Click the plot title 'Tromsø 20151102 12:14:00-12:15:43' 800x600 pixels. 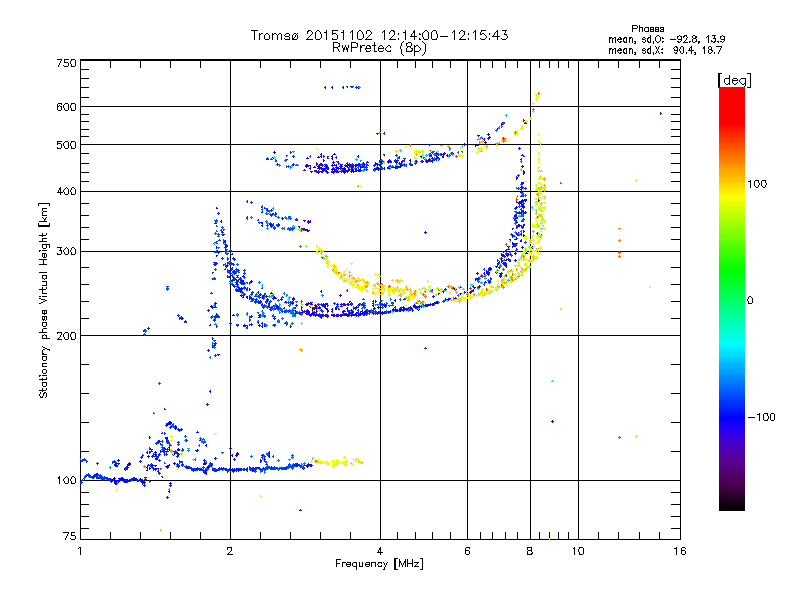(x=379, y=35)
